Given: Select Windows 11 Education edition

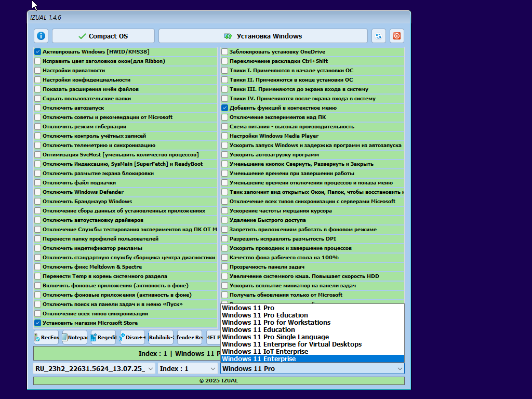Looking at the screenshot, I should (x=312, y=330).
